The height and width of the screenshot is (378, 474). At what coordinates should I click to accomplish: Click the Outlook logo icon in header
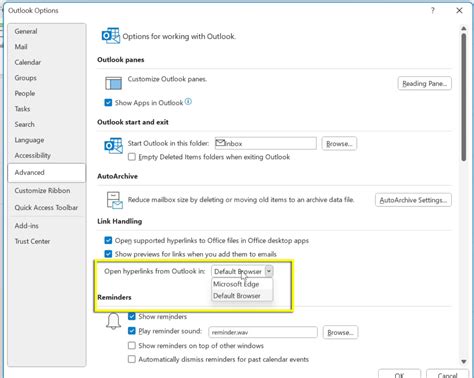pos(111,36)
